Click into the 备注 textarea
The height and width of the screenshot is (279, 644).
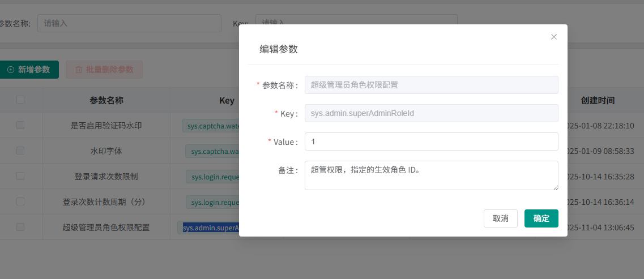431,175
